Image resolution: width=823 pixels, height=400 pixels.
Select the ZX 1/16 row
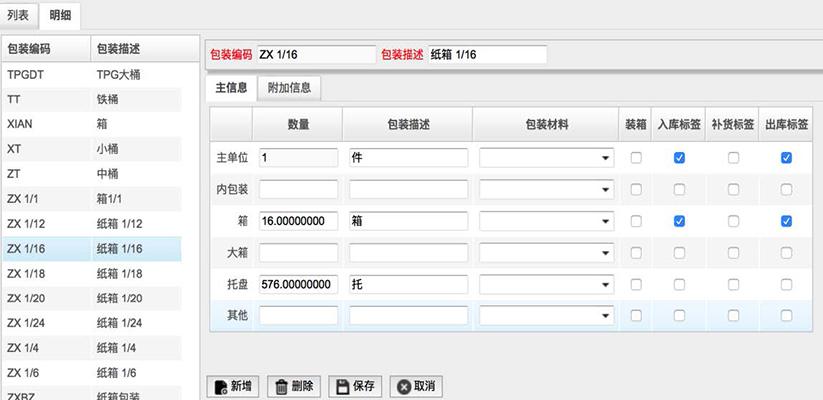pyautogui.click(x=92, y=249)
